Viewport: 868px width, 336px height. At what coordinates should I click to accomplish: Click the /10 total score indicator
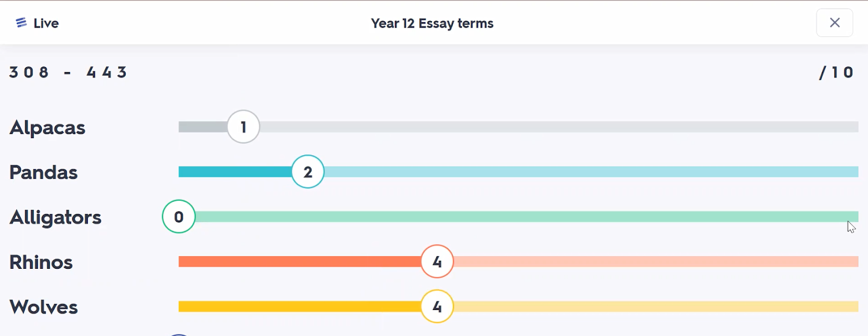(x=836, y=72)
